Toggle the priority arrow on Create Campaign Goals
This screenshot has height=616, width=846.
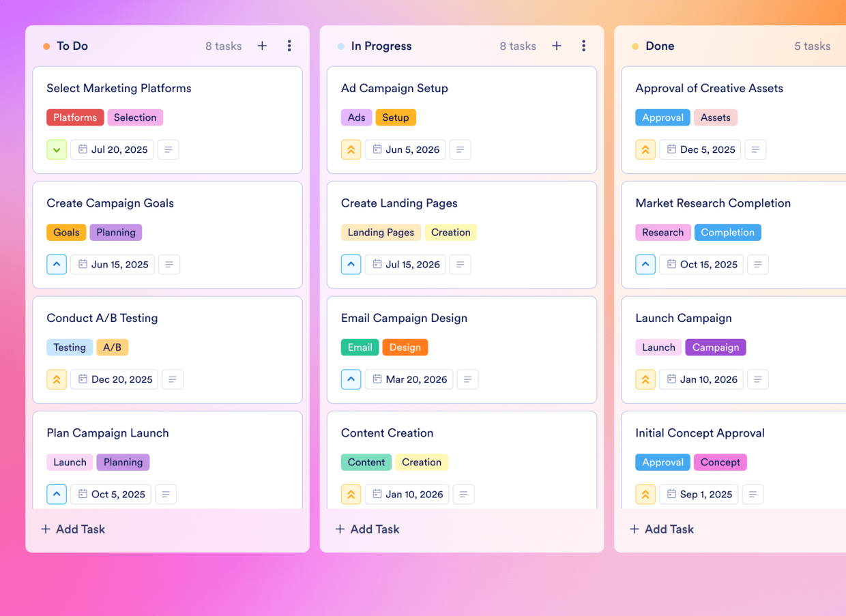[x=57, y=264]
